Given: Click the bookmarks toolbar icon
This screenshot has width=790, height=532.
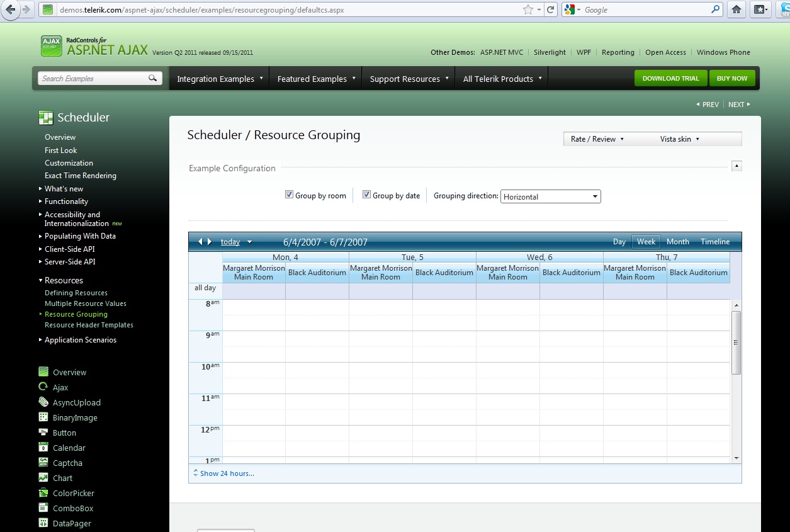Looking at the screenshot, I should [760, 9].
